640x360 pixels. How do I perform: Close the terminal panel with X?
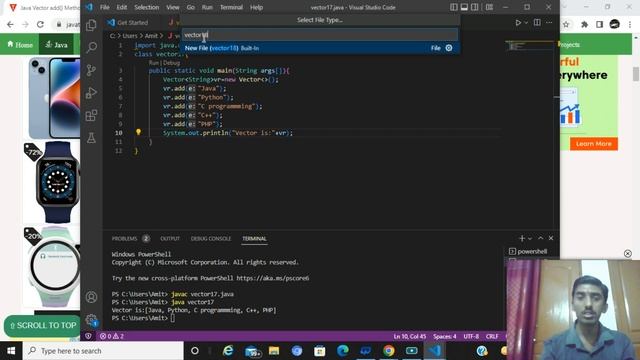(551, 238)
